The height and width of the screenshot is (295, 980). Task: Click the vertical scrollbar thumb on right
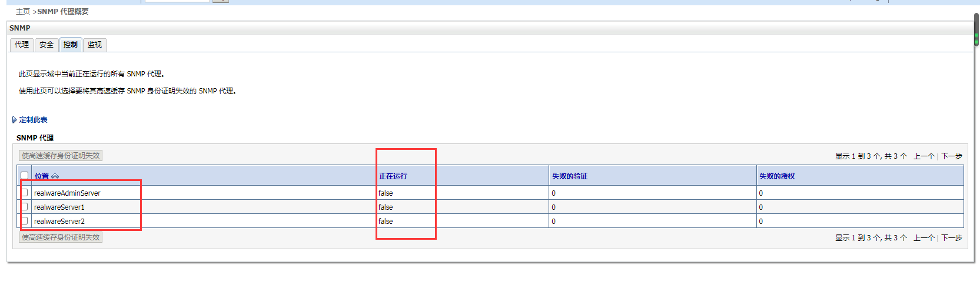tap(976, 29)
